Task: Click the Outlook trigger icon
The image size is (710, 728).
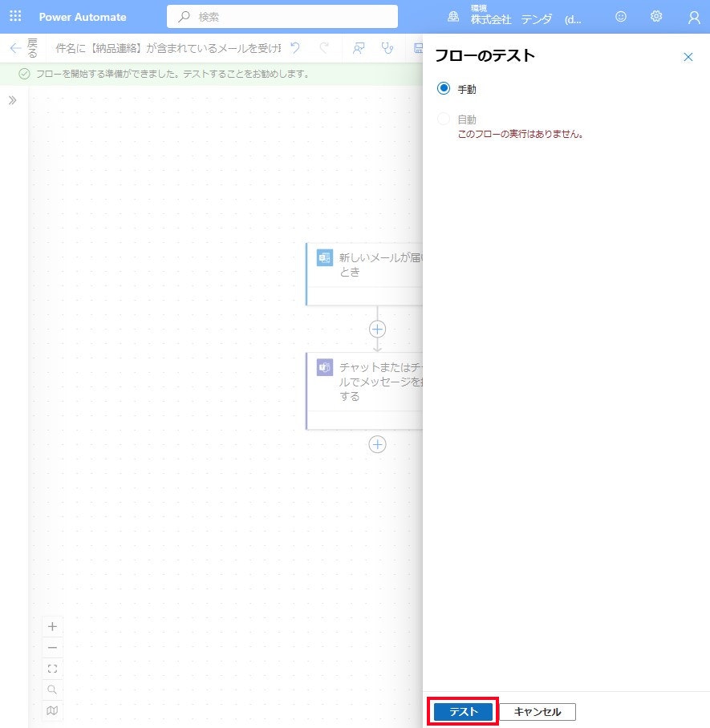Action: tap(324, 257)
